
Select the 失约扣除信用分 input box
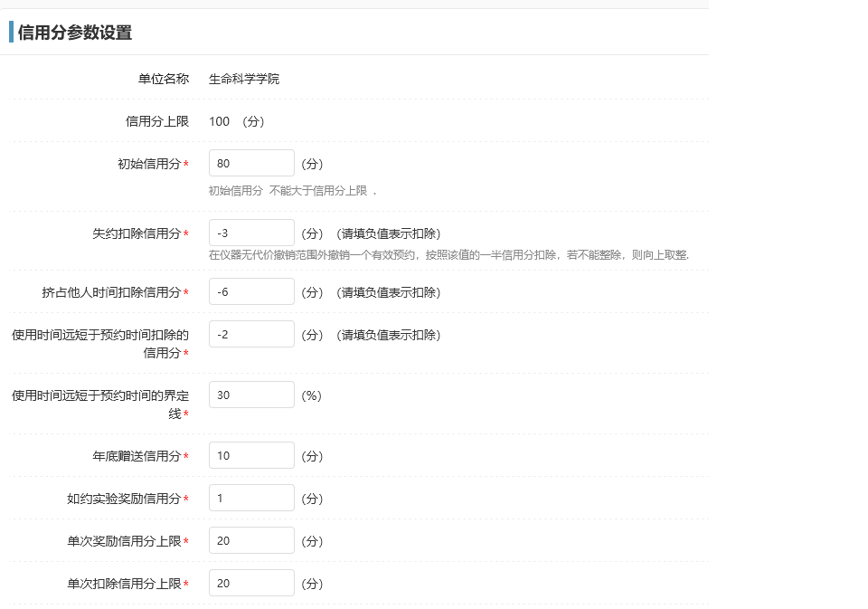(x=250, y=232)
